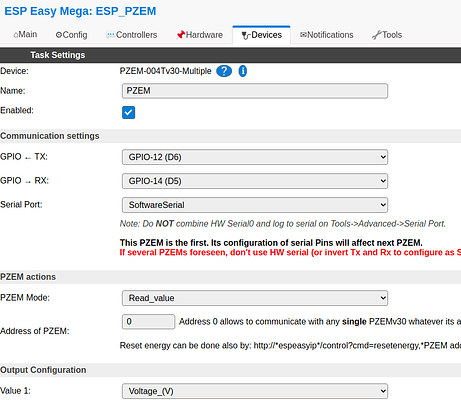
Task: Select the Devices tab
Action: pyautogui.click(x=262, y=35)
